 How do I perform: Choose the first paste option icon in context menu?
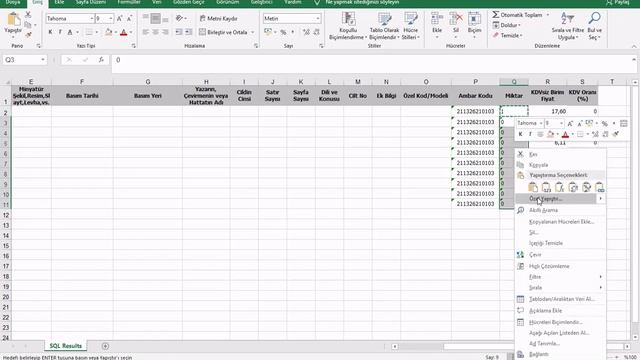533,187
